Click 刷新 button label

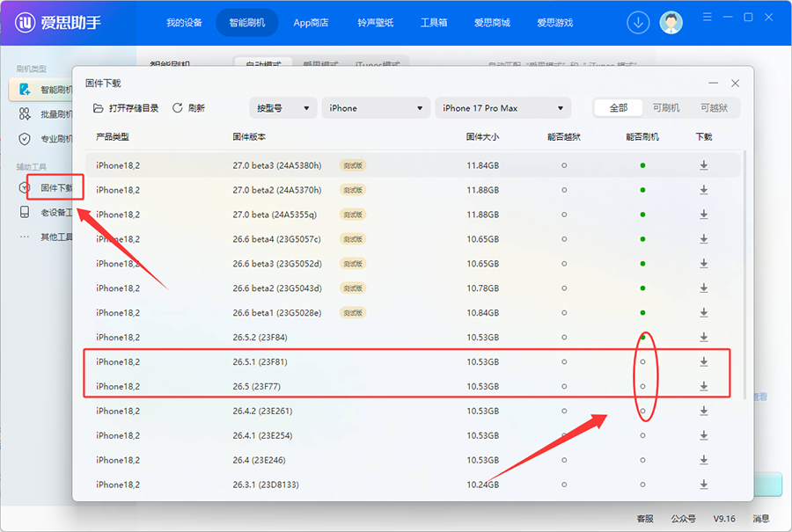click(x=196, y=108)
